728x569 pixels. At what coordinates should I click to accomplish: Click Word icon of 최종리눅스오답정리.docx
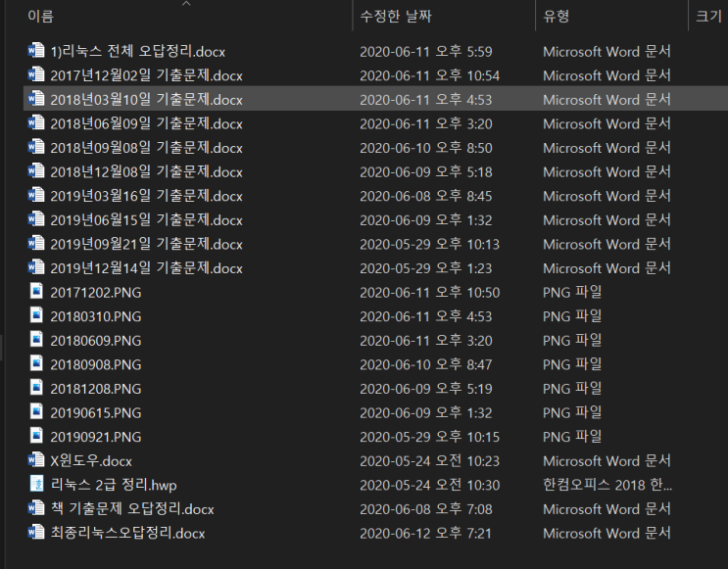[x=36, y=533]
